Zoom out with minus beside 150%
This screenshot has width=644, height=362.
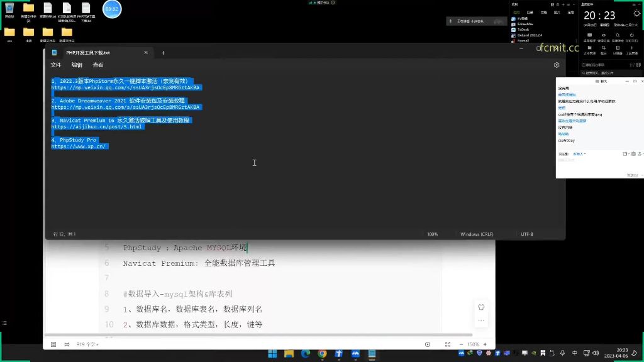click(x=461, y=344)
